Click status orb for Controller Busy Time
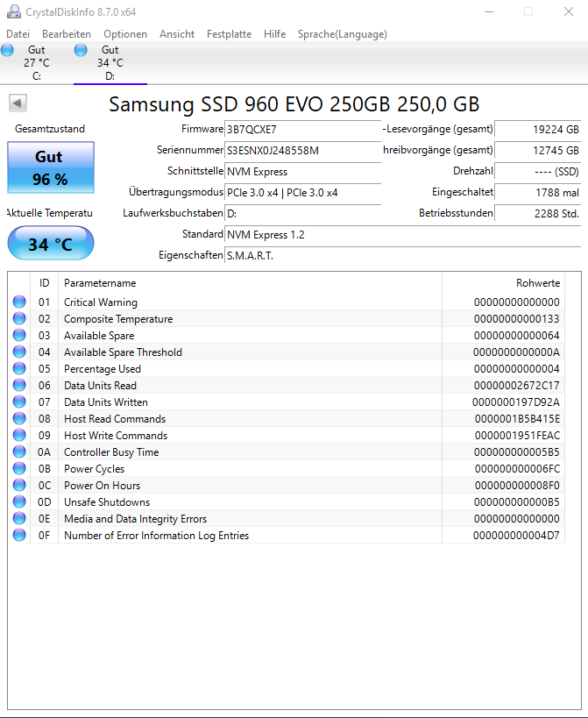 click(19, 452)
